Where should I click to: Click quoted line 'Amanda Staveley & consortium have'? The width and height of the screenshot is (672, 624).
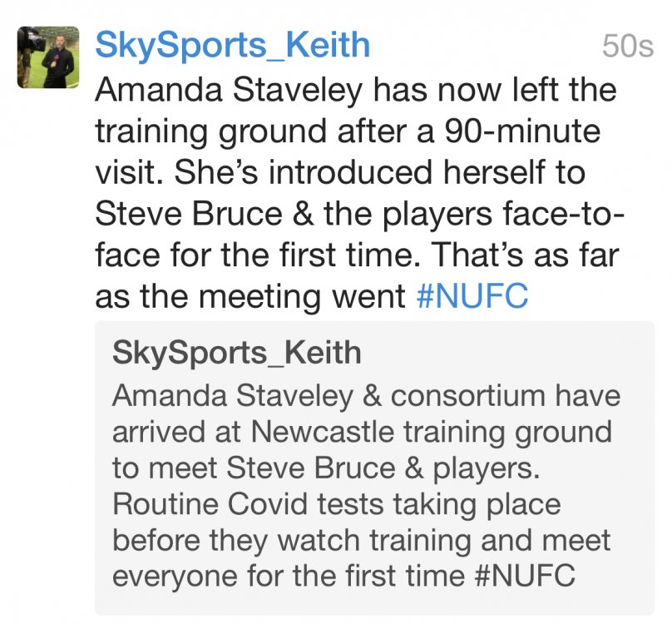(x=367, y=395)
